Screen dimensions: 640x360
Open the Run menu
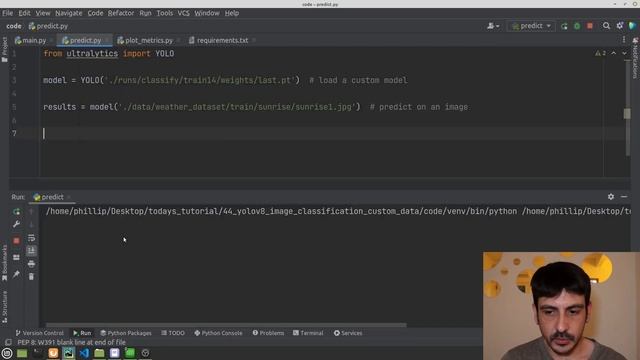[145, 13]
